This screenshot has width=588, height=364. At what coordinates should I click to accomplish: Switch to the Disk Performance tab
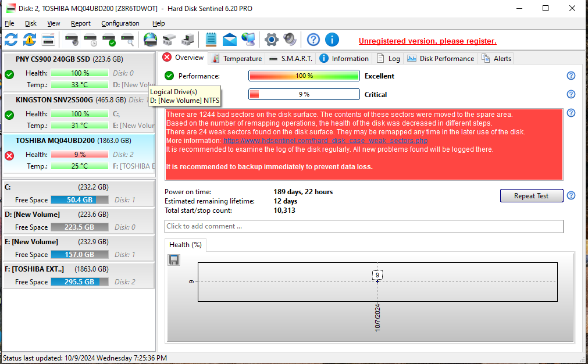pos(441,59)
